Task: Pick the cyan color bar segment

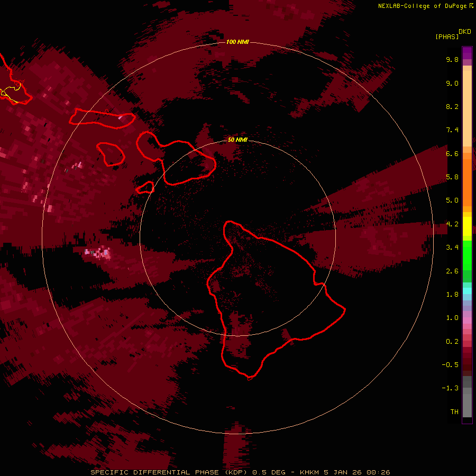Action: point(467,291)
